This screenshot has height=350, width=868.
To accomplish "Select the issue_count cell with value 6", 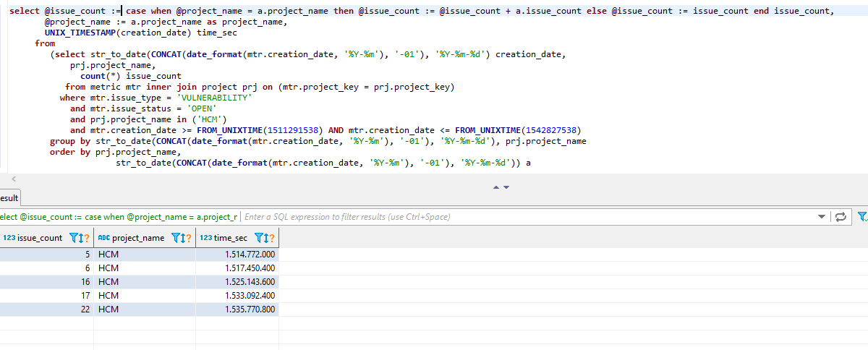I will 47,268.
